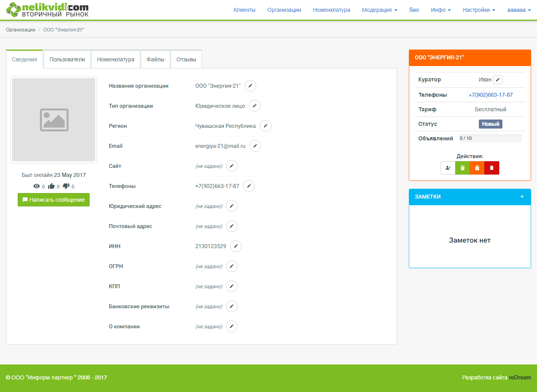Click the Написать сообщение button
Viewport: 537px width, 392px height.
(x=53, y=200)
